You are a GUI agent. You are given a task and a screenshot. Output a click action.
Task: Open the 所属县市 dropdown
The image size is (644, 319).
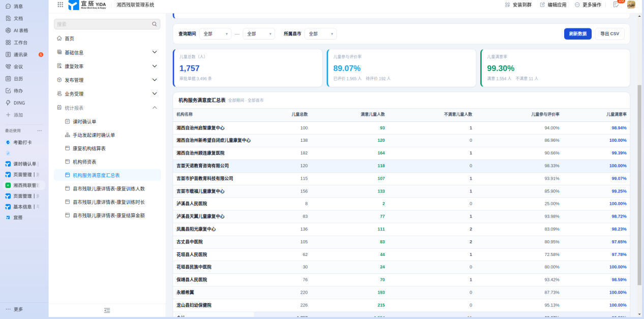320,34
